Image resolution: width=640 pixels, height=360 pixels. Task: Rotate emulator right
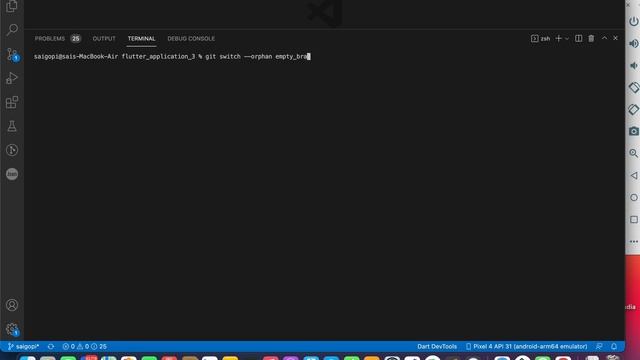634,109
